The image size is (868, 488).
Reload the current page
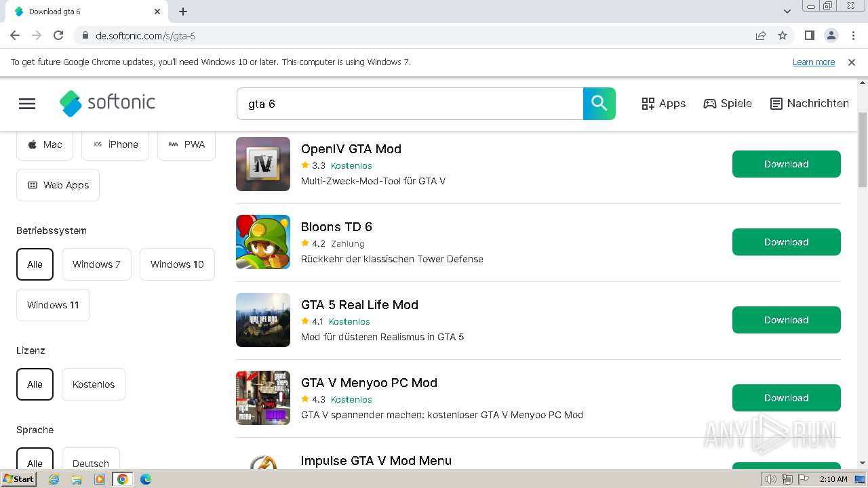(x=58, y=35)
